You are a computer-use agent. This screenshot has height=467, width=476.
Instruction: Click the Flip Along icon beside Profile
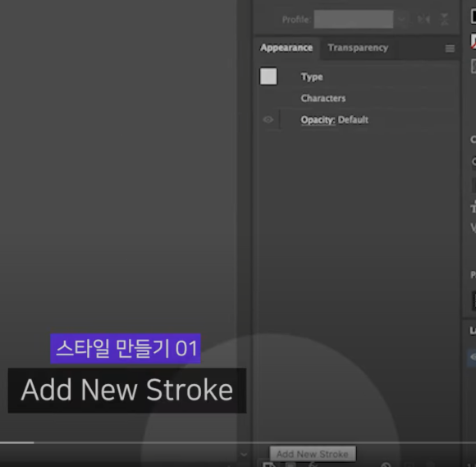point(423,20)
